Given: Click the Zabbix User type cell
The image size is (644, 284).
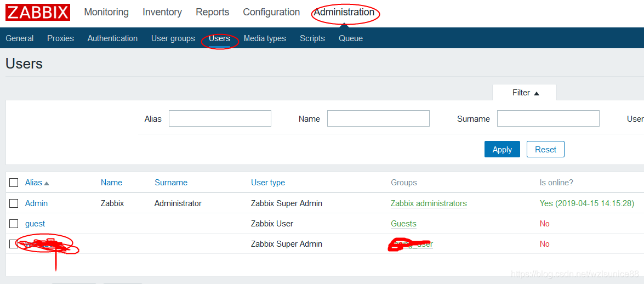Looking at the screenshot, I should (x=272, y=224).
